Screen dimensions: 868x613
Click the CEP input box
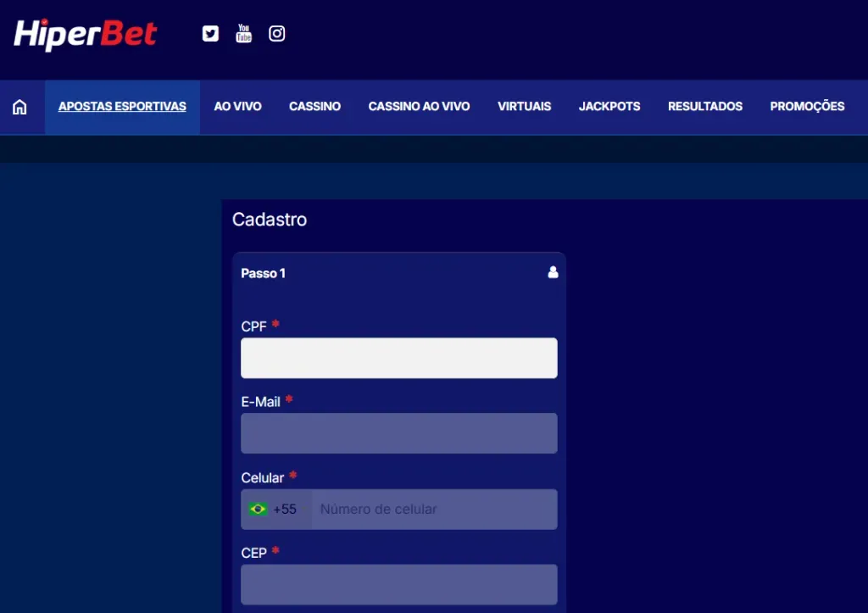tap(398, 584)
